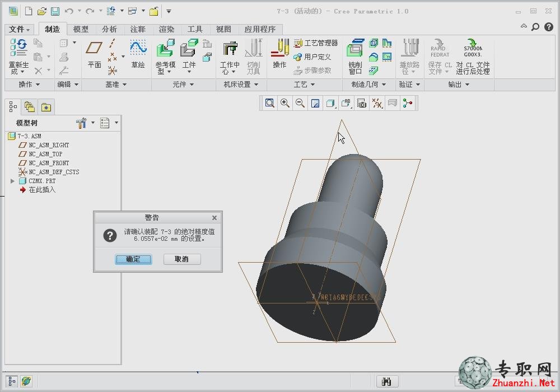The width and height of the screenshot is (560, 392).
Task: Switch to the Tools (工具) ribbon tab
Action: tap(195, 29)
